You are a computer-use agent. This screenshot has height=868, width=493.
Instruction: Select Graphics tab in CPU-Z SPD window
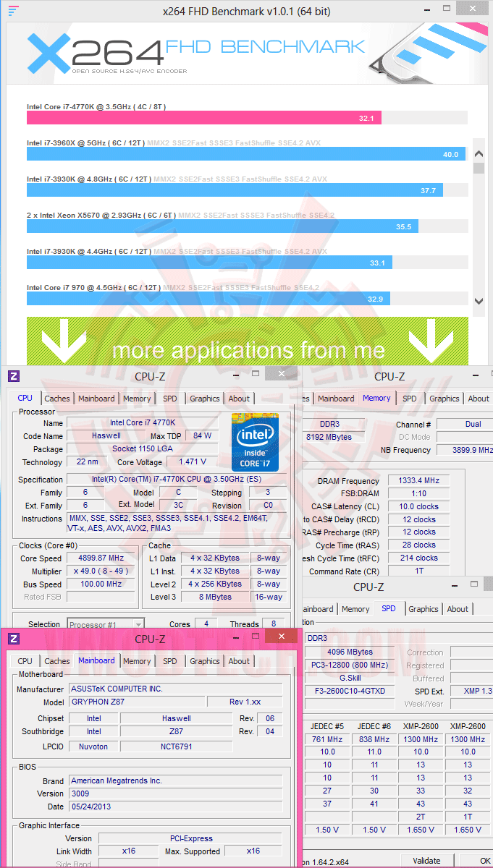(424, 609)
